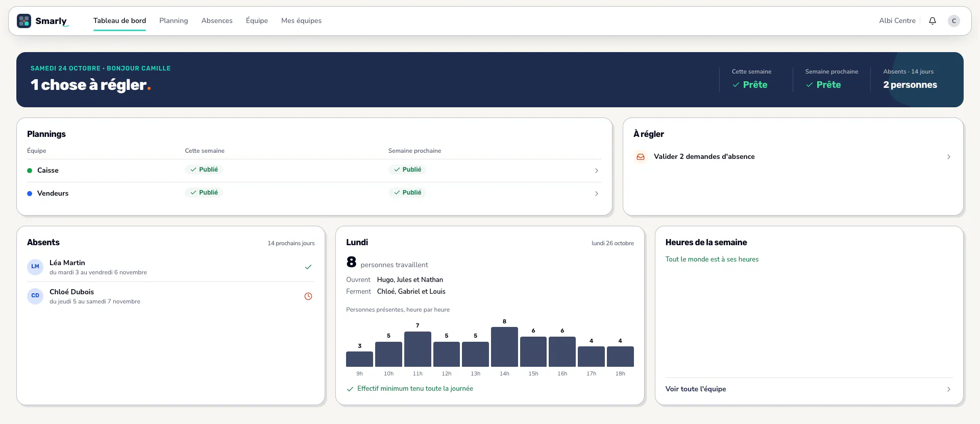Click 'Tout le monde est à ses heures'

click(x=712, y=260)
